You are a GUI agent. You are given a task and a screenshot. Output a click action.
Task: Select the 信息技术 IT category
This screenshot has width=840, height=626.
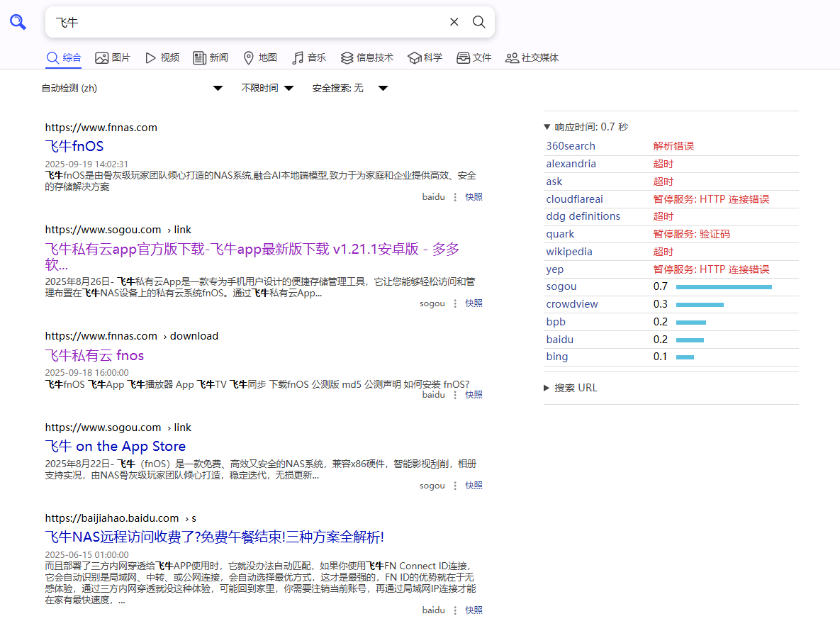[x=366, y=57]
